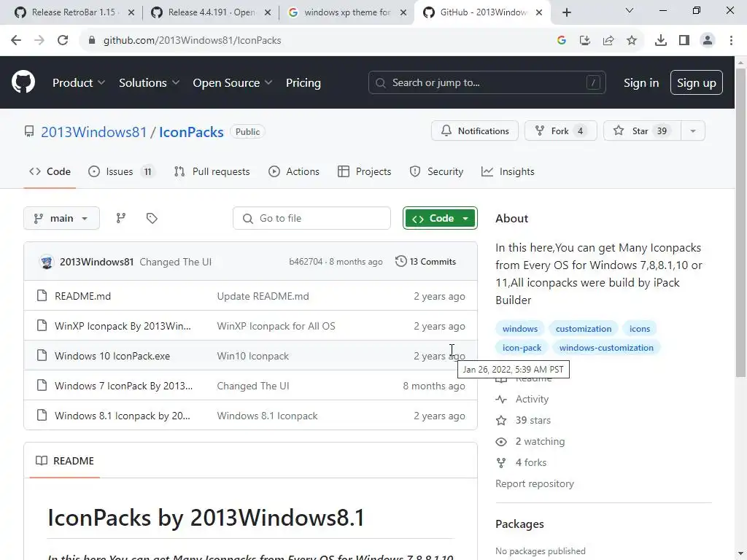Fork the repository with Fork button
The image size is (747, 560).
(x=561, y=131)
